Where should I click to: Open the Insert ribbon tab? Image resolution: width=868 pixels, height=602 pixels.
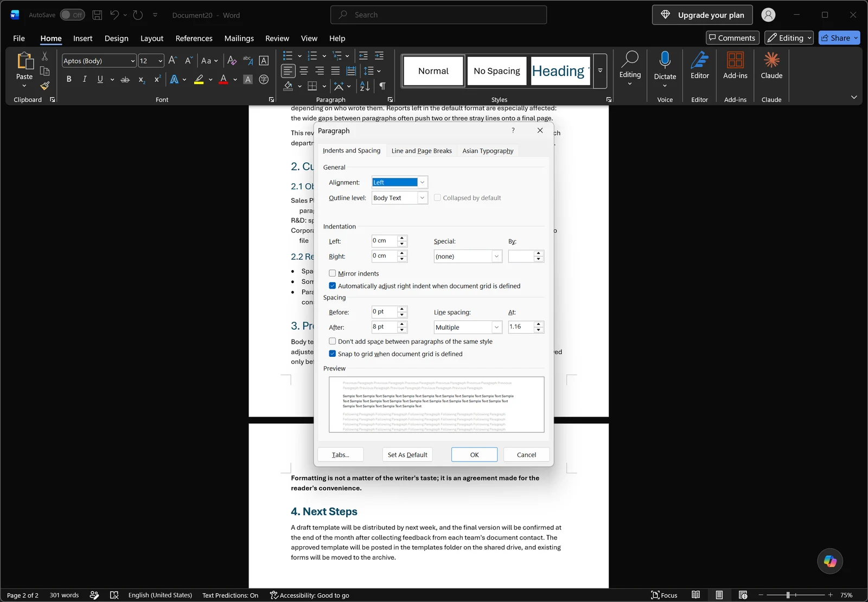(x=83, y=39)
